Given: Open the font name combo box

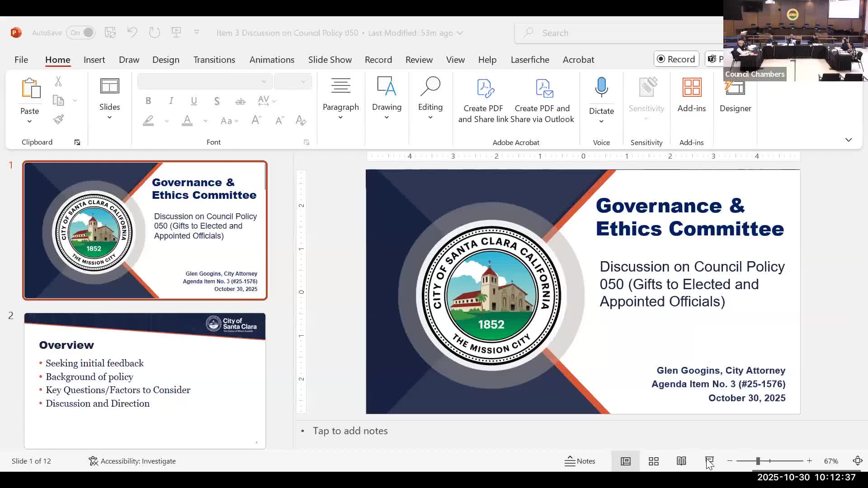Looking at the screenshot, I should tap(204, 82).
